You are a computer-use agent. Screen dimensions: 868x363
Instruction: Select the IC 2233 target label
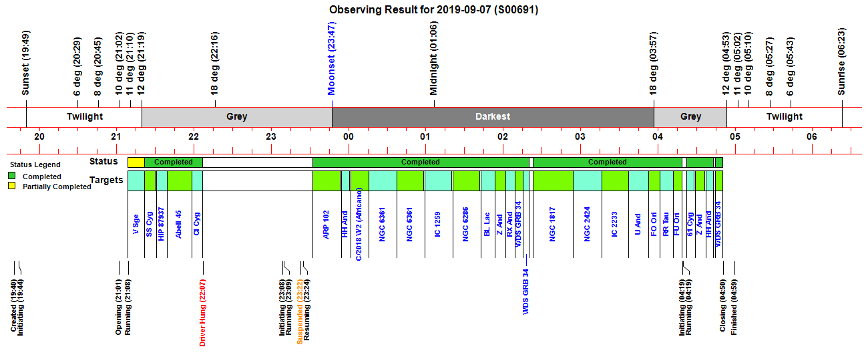615,225
